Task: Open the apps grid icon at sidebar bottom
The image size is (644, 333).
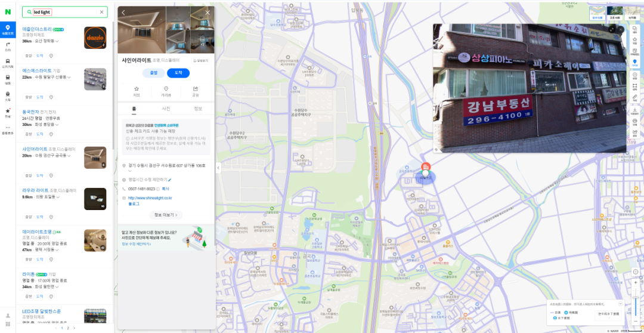Action: point(7,325)
